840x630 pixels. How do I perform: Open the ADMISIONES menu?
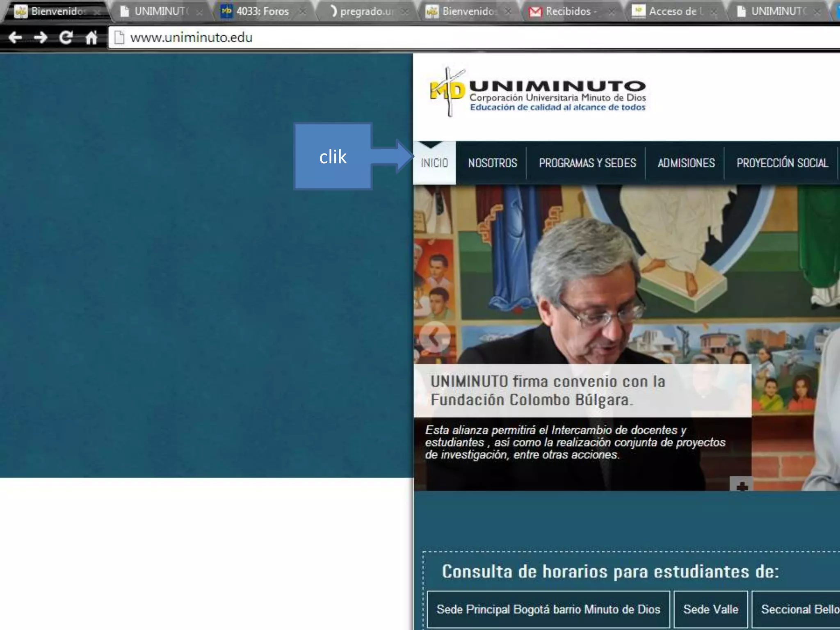click(x=686, y=163)
